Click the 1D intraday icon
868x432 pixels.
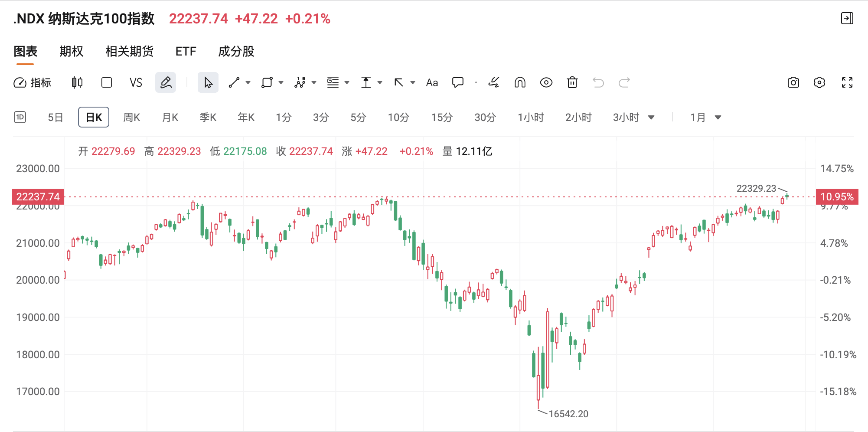click(20, 117)
